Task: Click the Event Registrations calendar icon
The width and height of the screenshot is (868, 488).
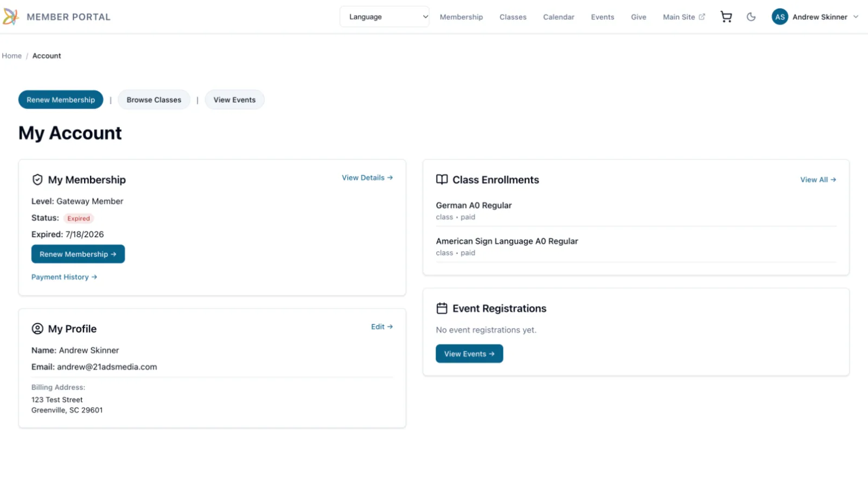Action: point(442,309)
